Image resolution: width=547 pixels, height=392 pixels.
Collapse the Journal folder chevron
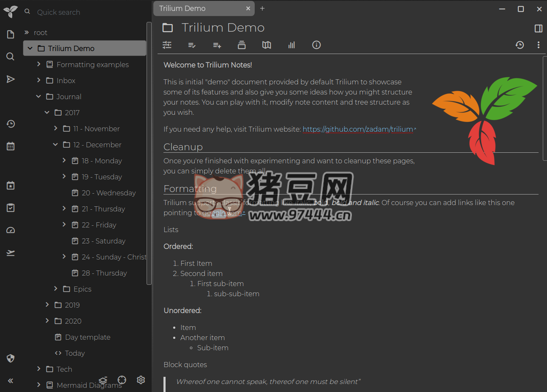[38, 97]
